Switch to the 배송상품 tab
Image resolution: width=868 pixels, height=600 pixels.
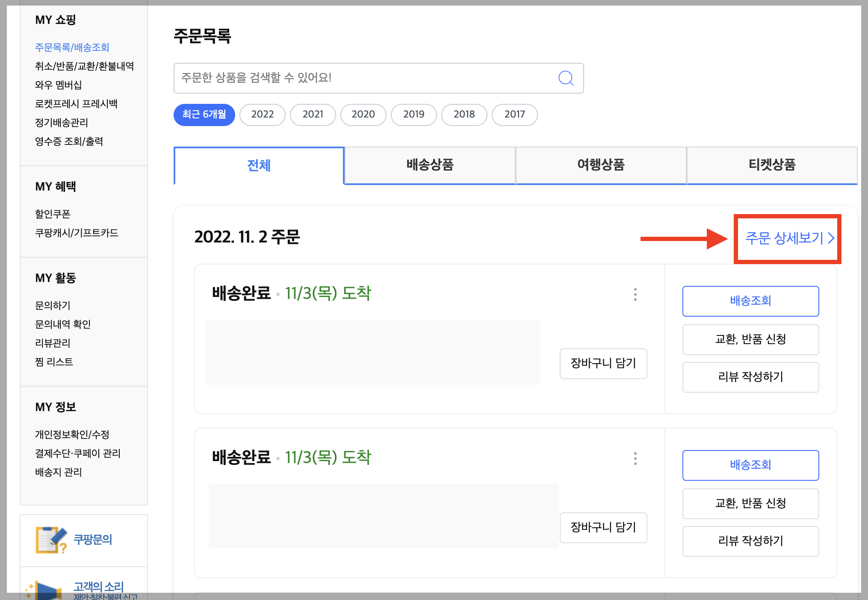430,165
